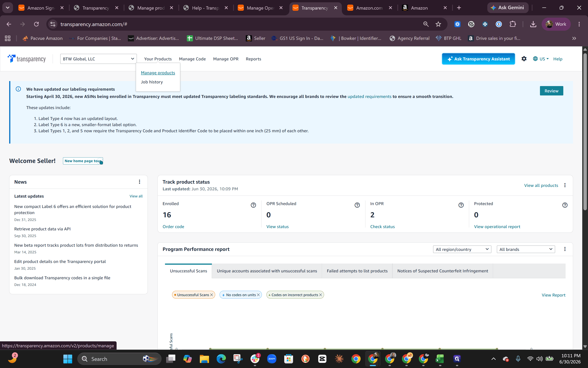The width and height of the screenshot is (588, 368).
Task: Click Ask Transparency Assistant button
Action: [x=478, y=59]
